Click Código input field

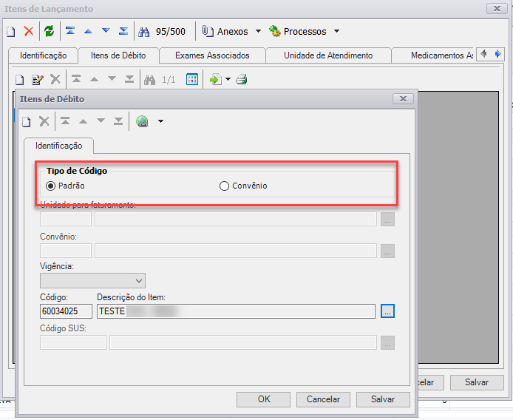coord(66,311)
